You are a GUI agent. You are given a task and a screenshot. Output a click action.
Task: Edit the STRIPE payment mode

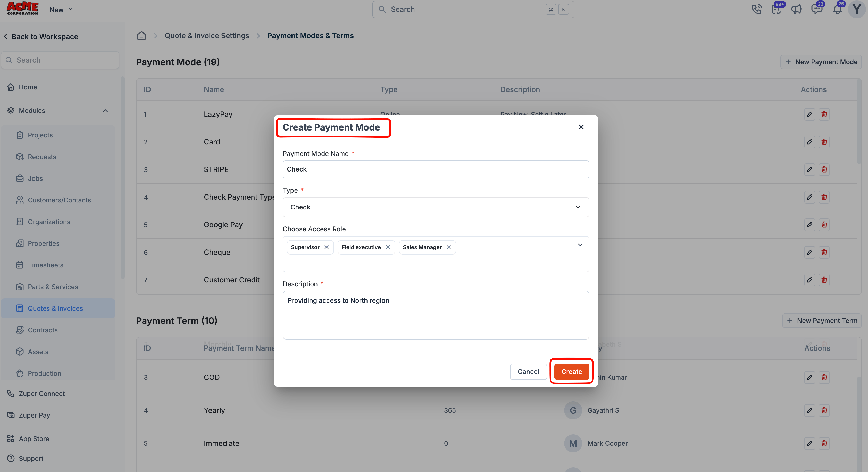coord(809,169)
